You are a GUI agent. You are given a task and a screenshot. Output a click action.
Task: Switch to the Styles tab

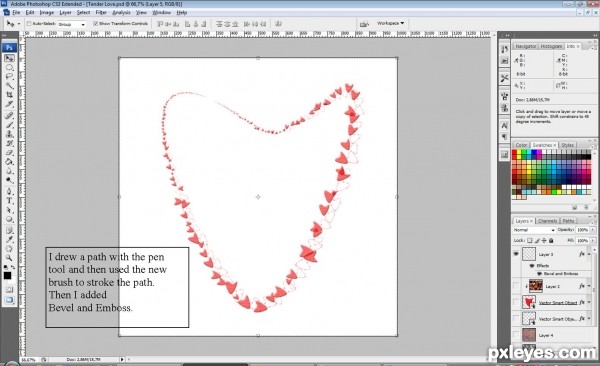567,145
